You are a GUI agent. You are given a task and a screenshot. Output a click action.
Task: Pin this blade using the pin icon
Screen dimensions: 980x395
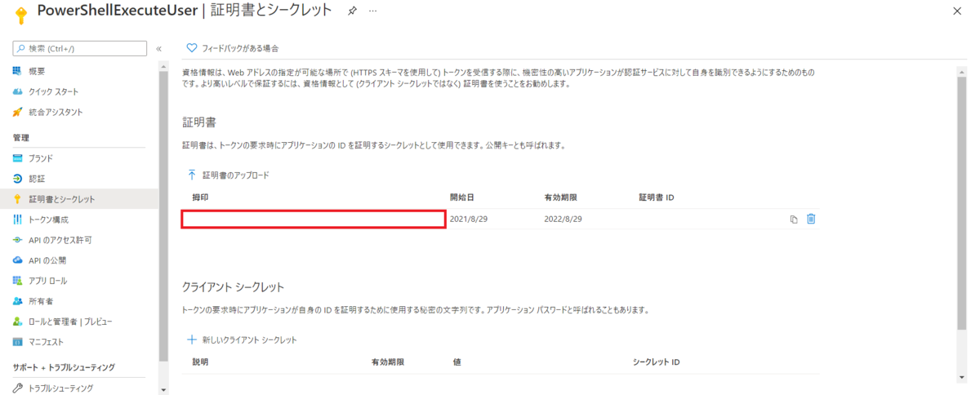coord(352,11)
